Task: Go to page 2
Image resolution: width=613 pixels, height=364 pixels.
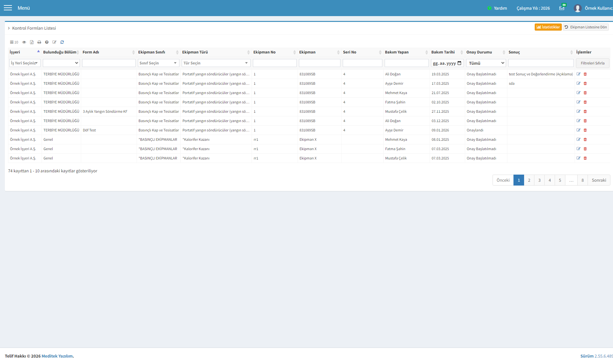Action: click(x=529, y=180)
